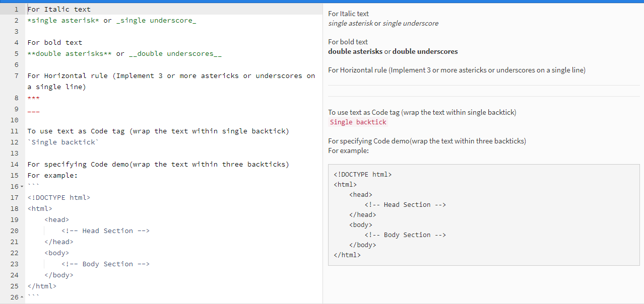Collapse the code block fold at line 16
The height and width of the screenshot is (304, 644).
click(x=21, y=187)
